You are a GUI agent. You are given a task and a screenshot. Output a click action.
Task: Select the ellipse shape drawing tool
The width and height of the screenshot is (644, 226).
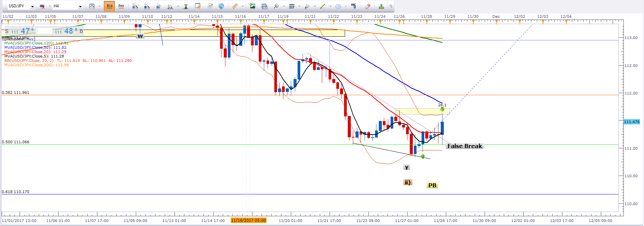[x=338, y=6]
